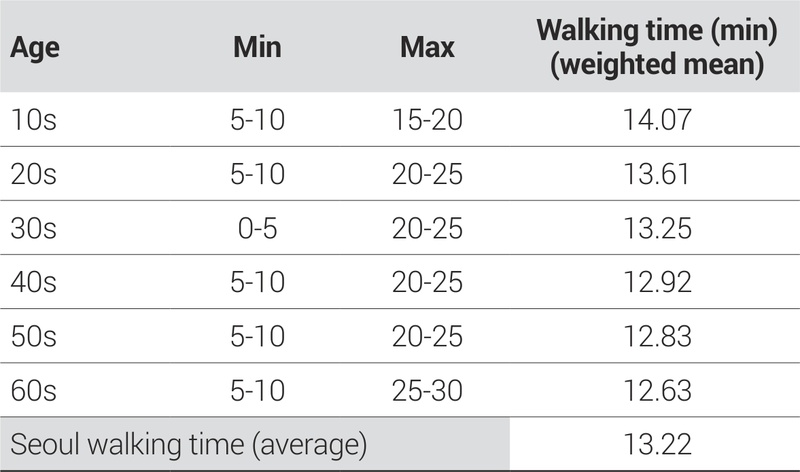
Task: Click the 60s age row label
Action: (x=34, y=391)
